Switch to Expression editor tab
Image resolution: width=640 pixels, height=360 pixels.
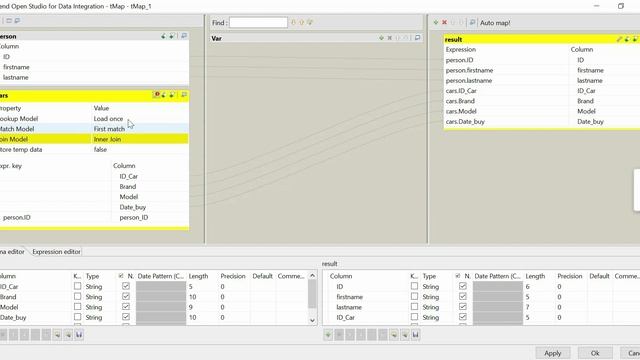(56, 252)
